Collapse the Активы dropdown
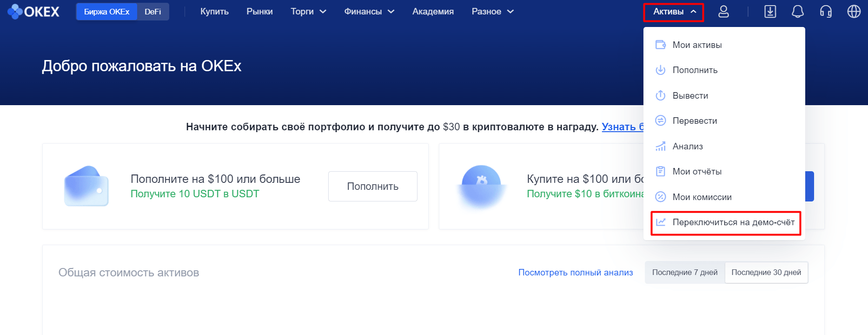Screen dimensions: 868x335 (x=674, y=12)
